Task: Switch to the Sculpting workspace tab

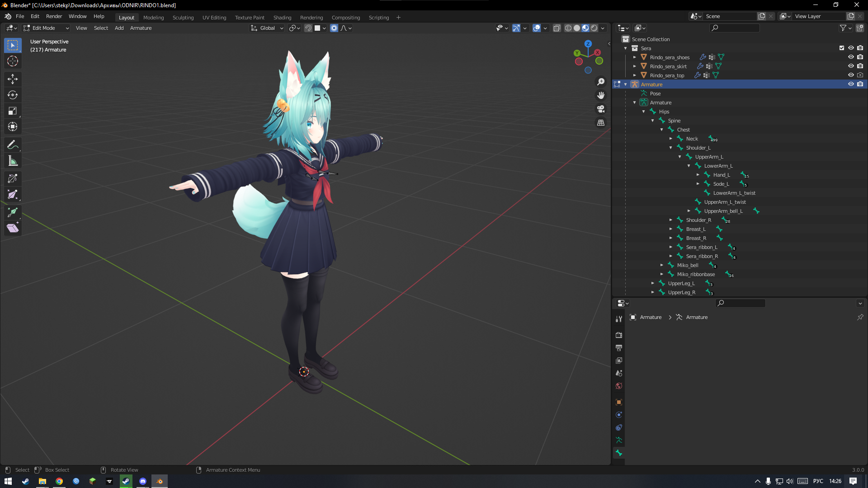Action: pyautogui.click(x=183, y=18)
